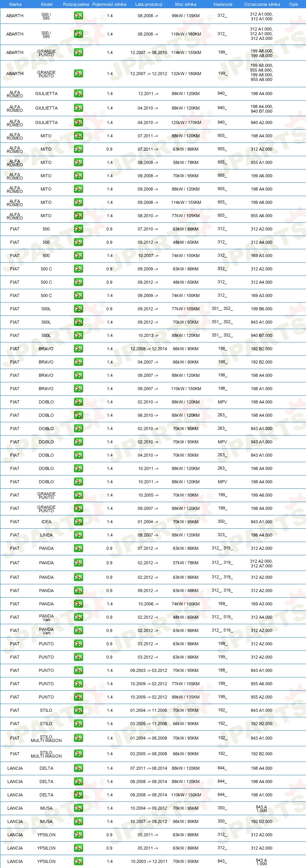This screenshot has height=868, width=306.
Task: Select production years 12.2007 -> 06.2010
Action: pyautogui.click(x=149, y=52)
